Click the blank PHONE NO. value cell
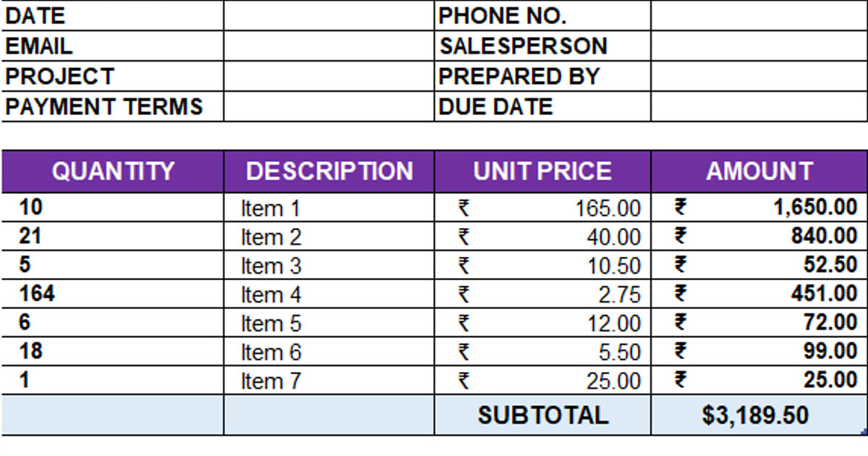 [759, 15]
